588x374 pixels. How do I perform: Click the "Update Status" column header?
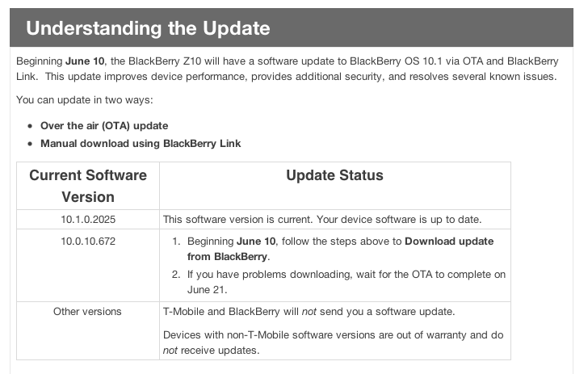(334, 175)
